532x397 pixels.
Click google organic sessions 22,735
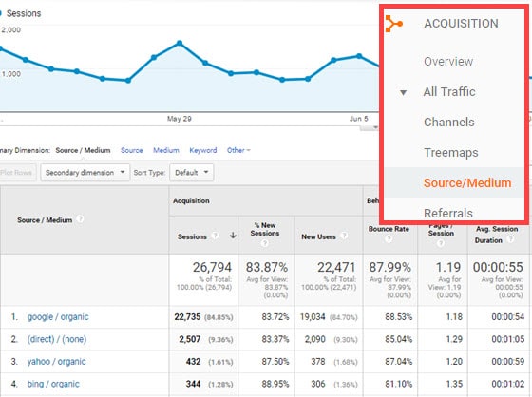(x=187, y=317)
